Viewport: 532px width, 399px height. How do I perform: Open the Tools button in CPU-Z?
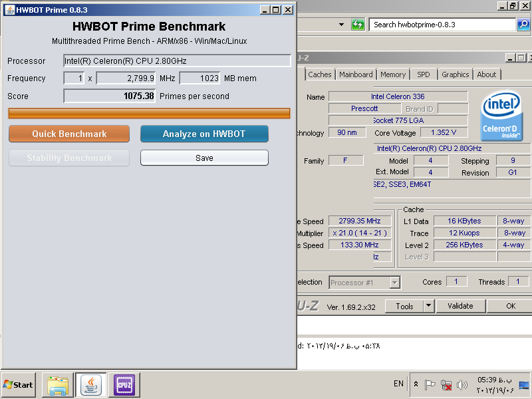coord(404,307)
